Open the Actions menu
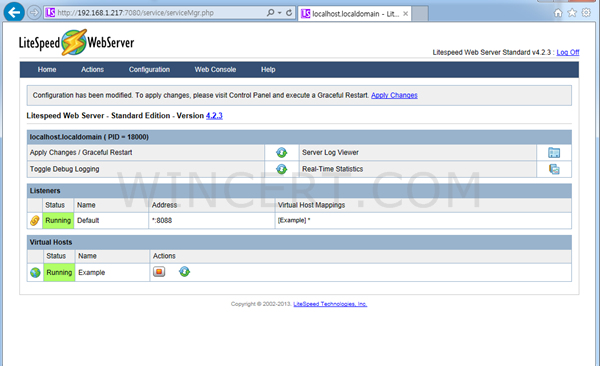The image size is (600, 366). 92,70
